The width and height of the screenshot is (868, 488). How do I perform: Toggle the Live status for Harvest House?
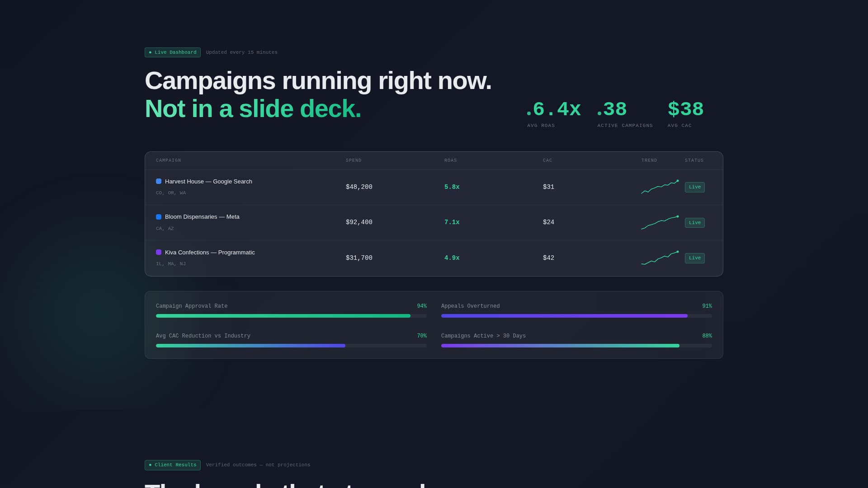[x=694, y=187]
